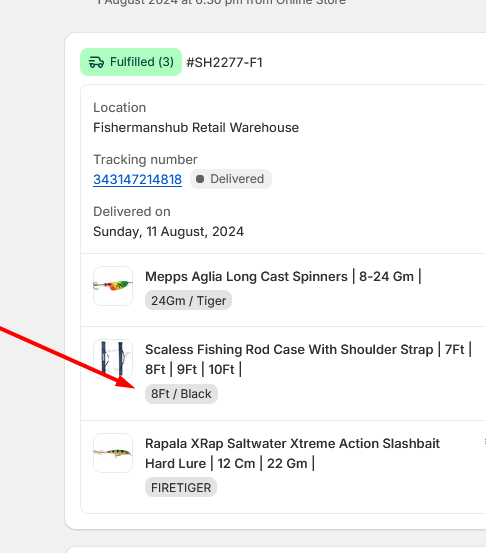Open Mepps Aglia Long Cast Spinners product
486x553 pixels.
(283, 276)
